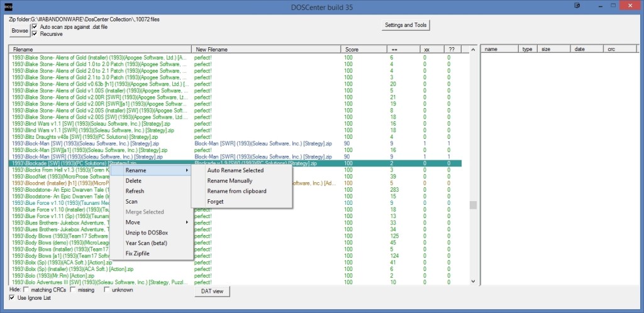
Task: Click the DOSCenter app icon in title bar
Action: click(10, 6)
